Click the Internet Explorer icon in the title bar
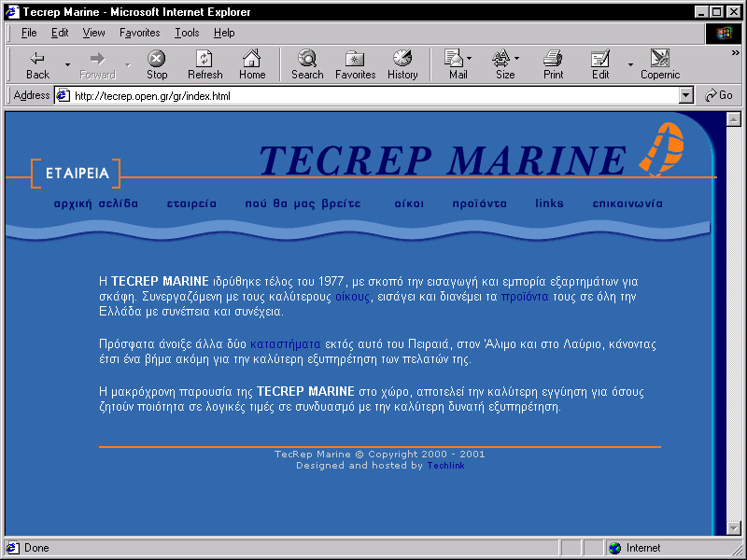 11,11
